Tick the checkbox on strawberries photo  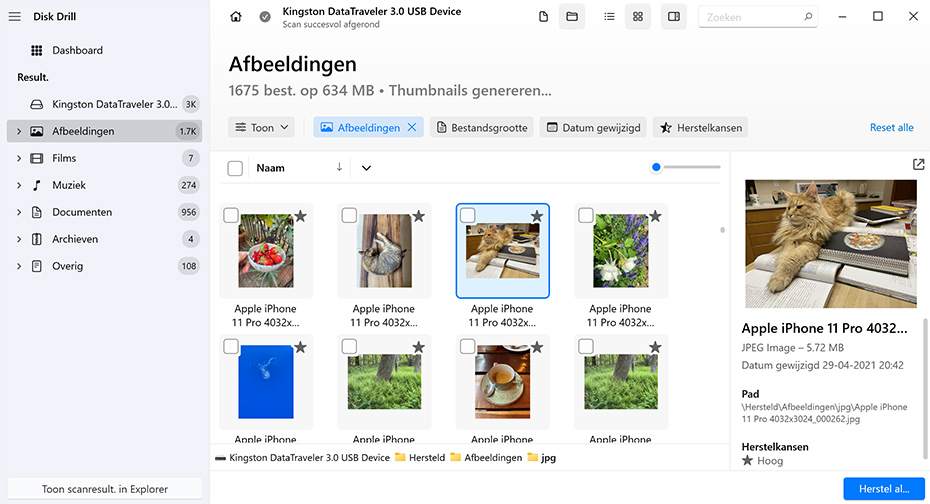(231, 216)
